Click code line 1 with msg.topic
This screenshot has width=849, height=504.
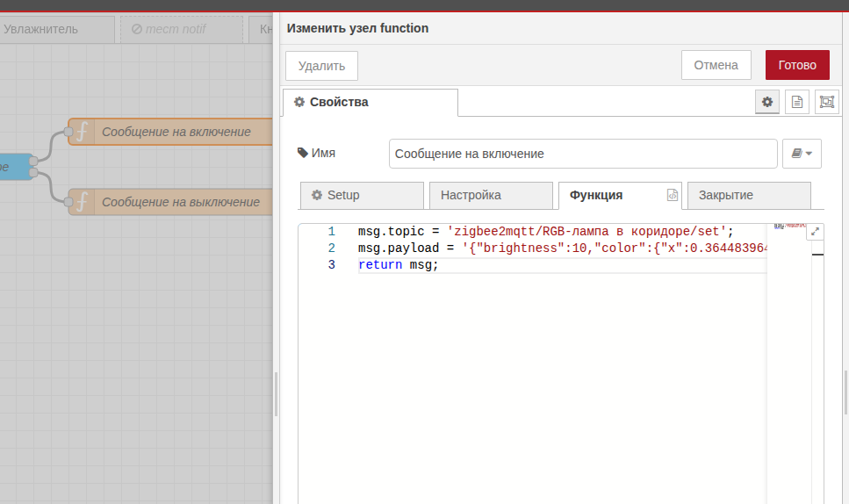pos(545,232)
